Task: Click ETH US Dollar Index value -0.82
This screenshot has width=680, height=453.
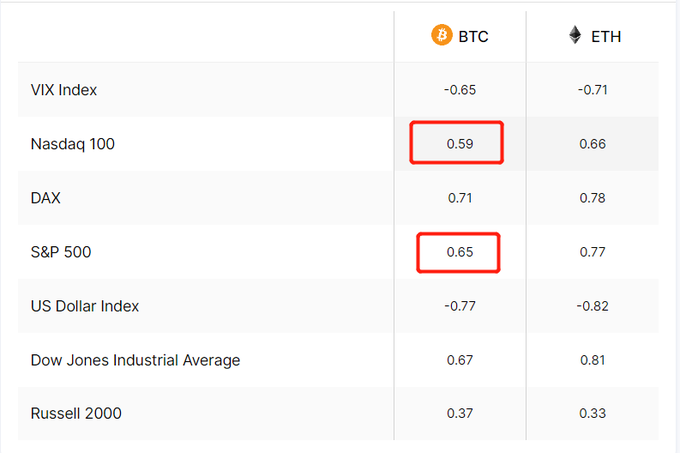Action: coord(592,306)
